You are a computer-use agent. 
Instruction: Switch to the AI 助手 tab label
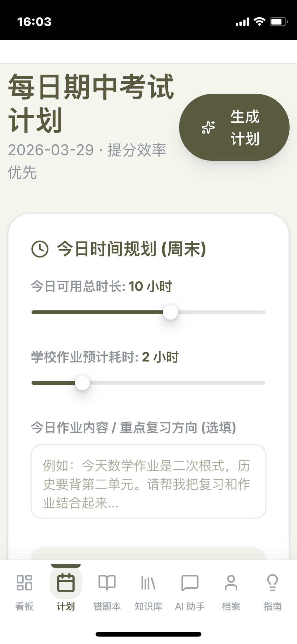pos(190,606)
